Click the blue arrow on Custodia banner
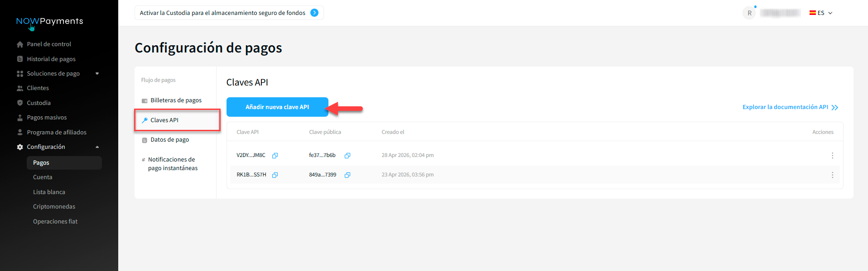The width and height of the screenshot is (868, 271). pyautogui.click(x=314, y=13)
